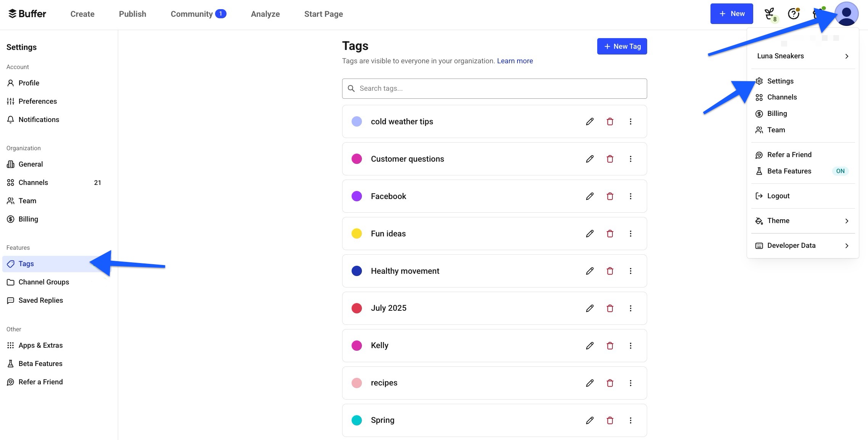The width and height of the screenshot is (868, 440).
Task: Open more options for Kelly tag
Action: [630, 345]
